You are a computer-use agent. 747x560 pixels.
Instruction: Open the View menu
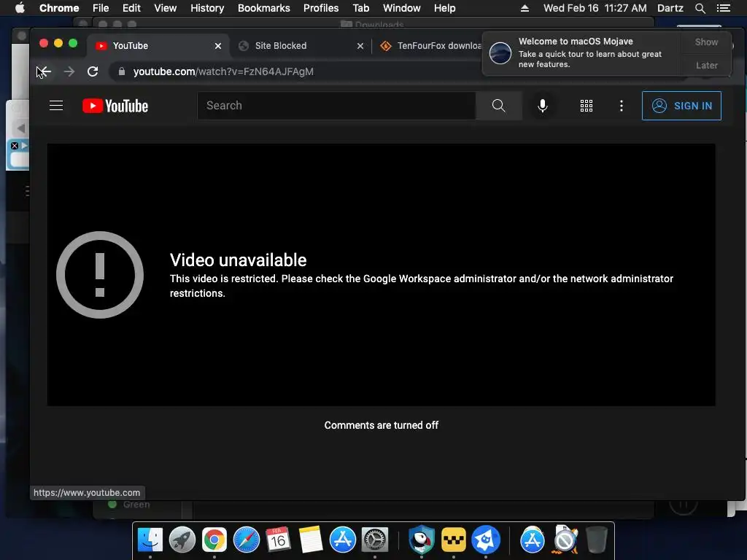166,8
